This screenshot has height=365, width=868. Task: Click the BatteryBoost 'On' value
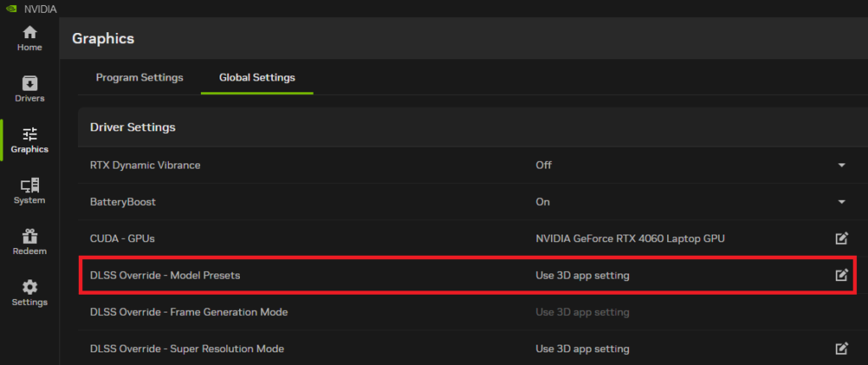(542, 202)
